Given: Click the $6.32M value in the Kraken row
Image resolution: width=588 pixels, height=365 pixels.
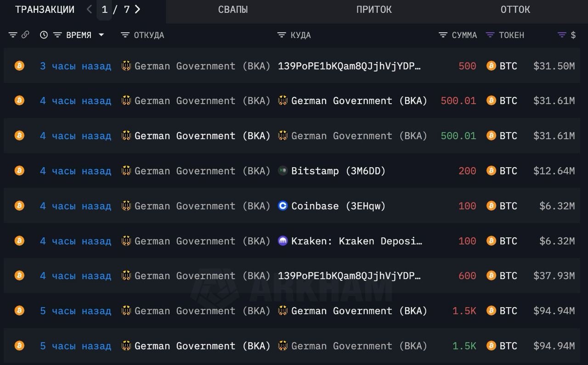Looking at the screenshot, I should [557, 241].
